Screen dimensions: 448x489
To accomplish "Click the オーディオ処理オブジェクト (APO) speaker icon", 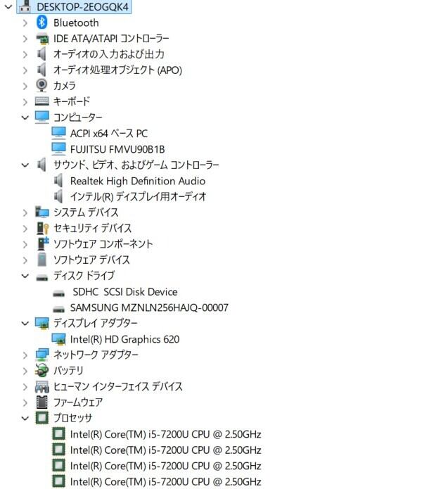I will click(41, 70).
